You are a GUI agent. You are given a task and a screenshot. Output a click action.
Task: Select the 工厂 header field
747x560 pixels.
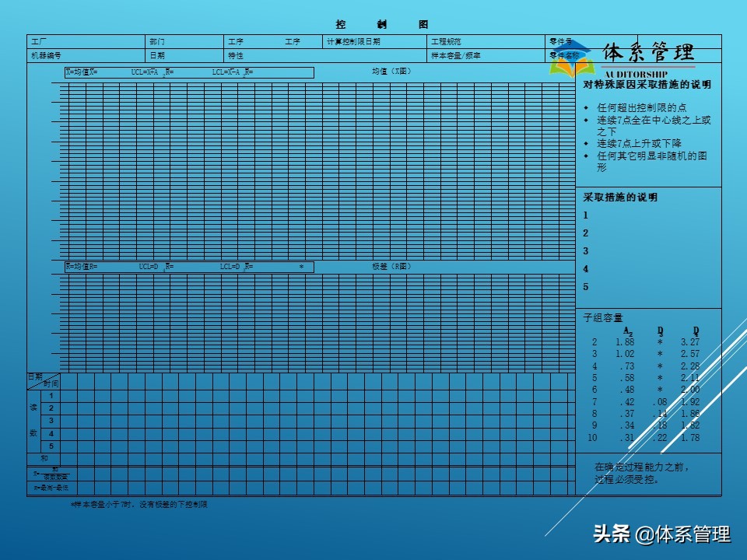click(86, 41)
